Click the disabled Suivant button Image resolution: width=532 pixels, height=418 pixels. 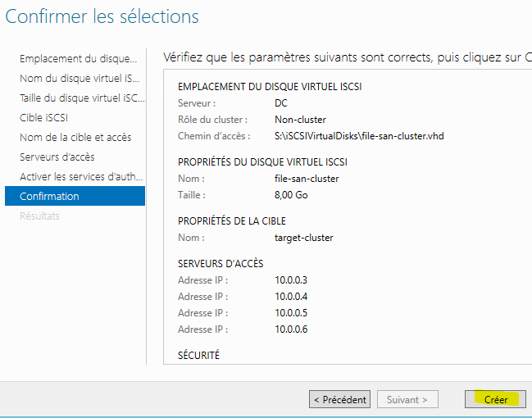407,399
